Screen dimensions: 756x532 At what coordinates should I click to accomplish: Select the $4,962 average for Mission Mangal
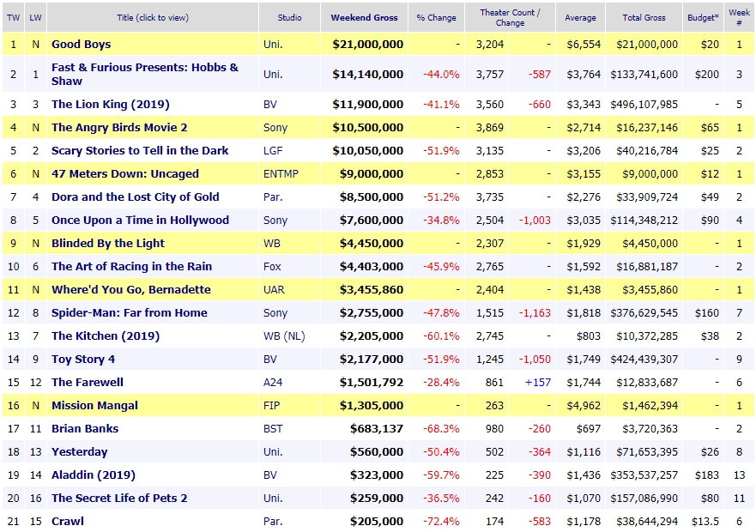(x=584, y=406)
